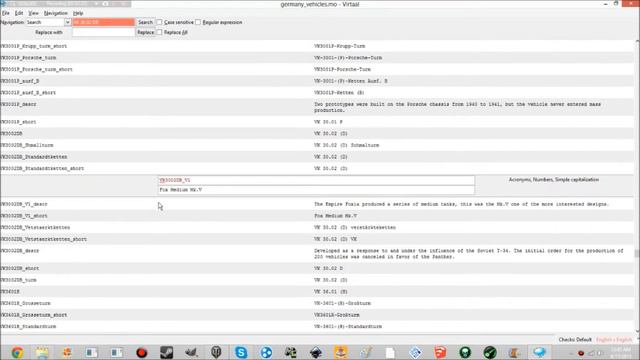
Task: Select the VK3002DB_Standardtketten row
Action: (x=317, y=157)
